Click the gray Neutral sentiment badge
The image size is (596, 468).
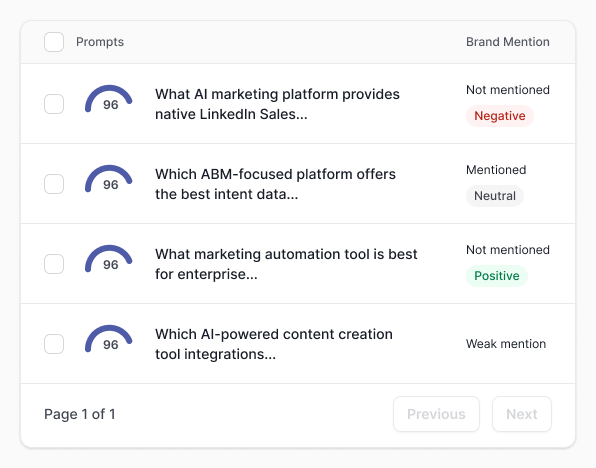pos(495,196)
